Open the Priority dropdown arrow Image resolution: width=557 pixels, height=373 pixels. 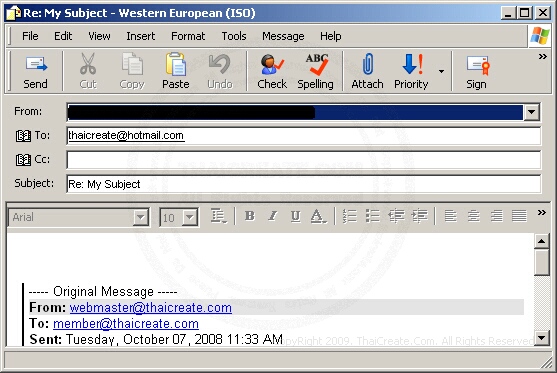pos(441,71)
